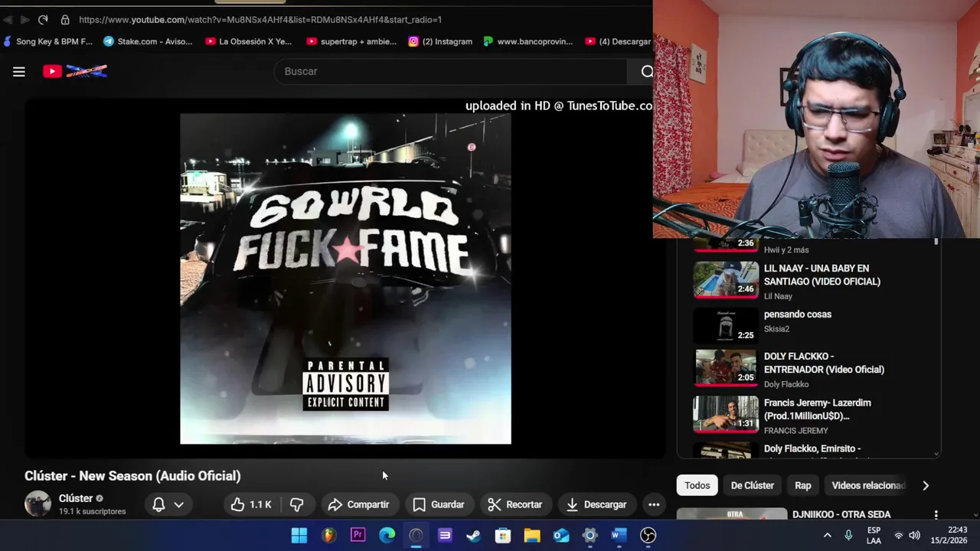
Task: Select the De Clúster filter chip
Action: tap(753, 485)
